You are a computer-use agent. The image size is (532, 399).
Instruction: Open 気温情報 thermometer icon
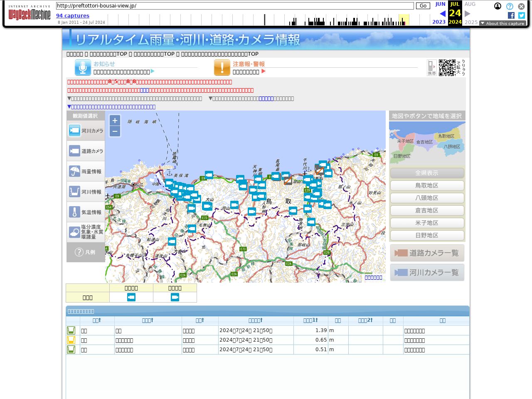tap(74, 212)
